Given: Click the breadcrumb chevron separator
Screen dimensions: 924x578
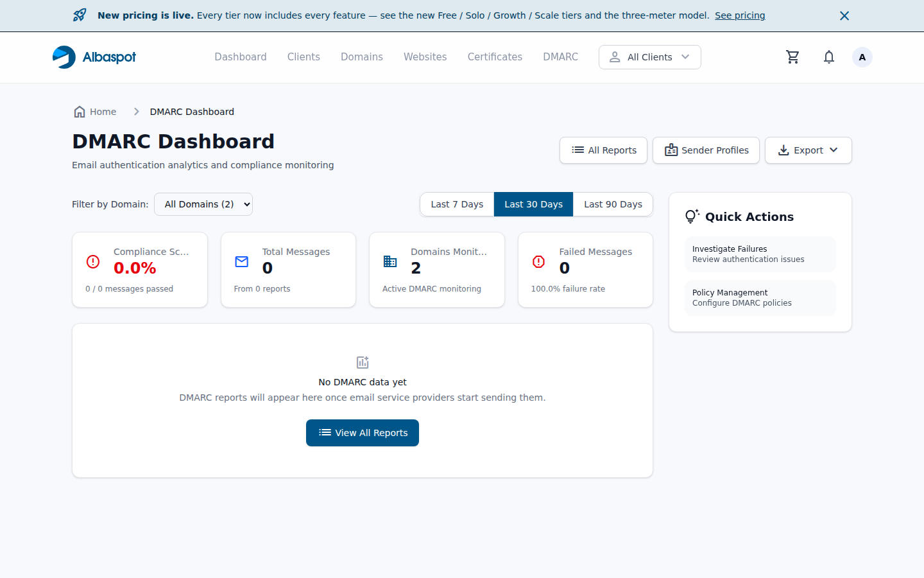Looking at the screenshot, I should pos(136,112).
